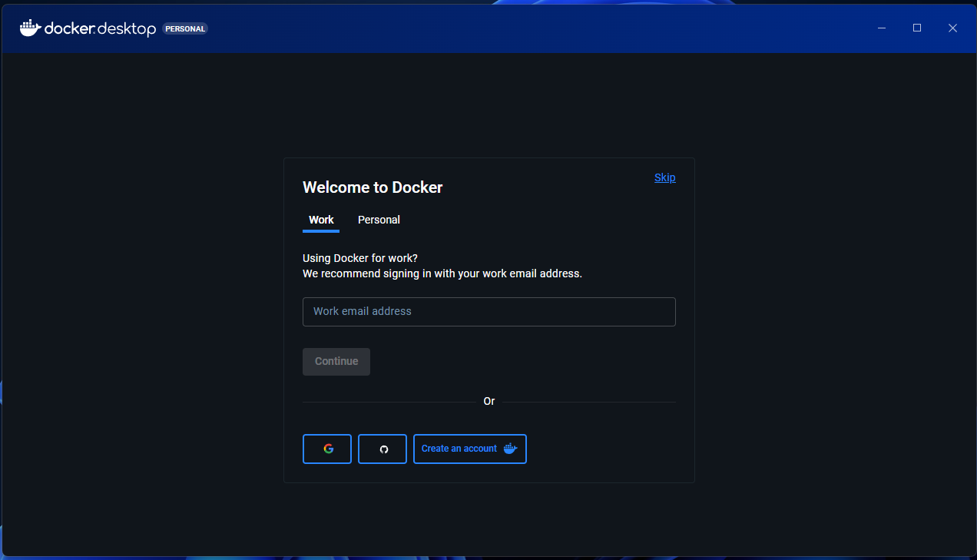
Task: Click the "Or" separator label
Action: pos(489,402)
